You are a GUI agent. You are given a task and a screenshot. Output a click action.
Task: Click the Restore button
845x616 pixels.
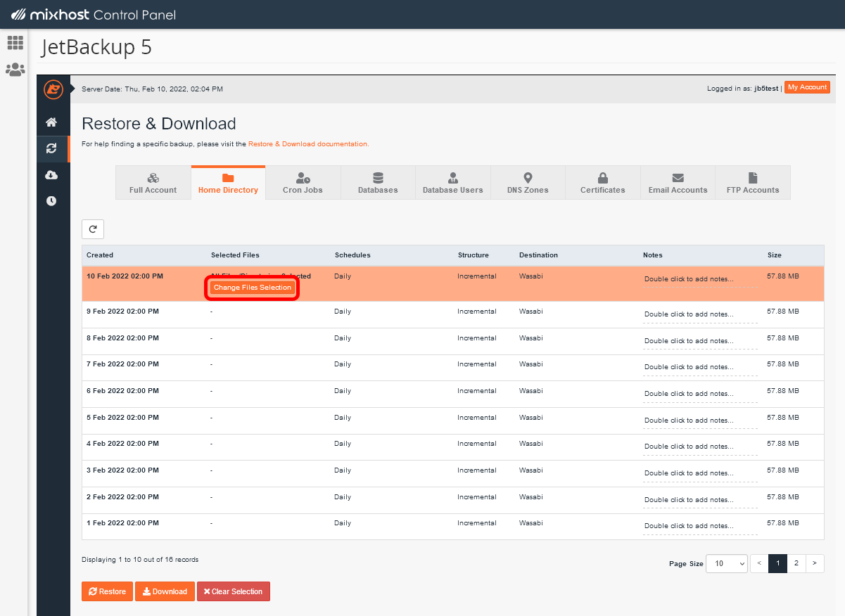(x=107, y=591)
